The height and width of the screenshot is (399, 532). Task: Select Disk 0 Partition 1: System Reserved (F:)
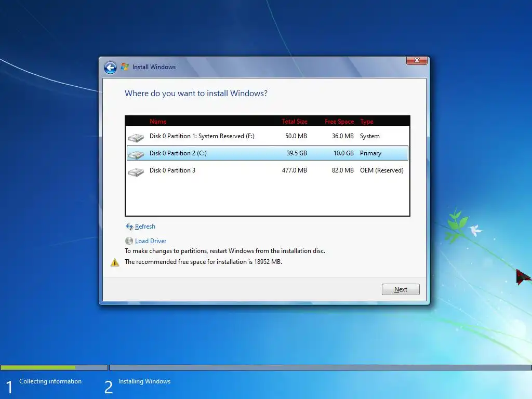pos(268,136)
